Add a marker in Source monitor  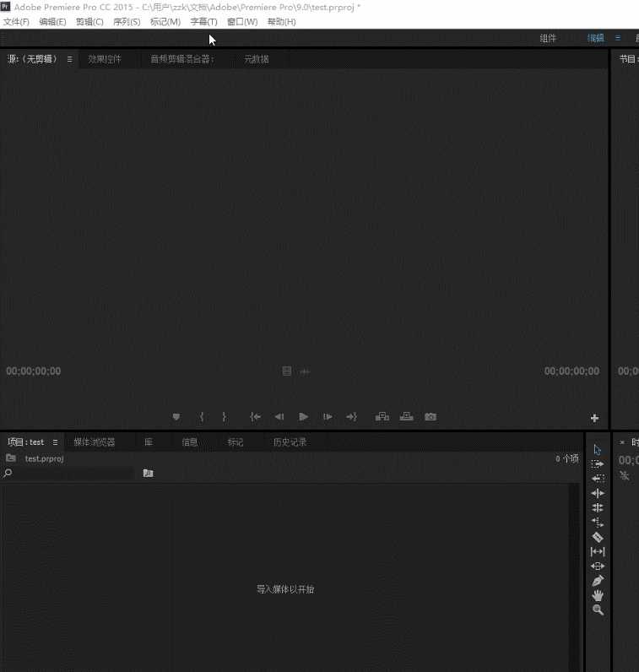pos(176,416)
